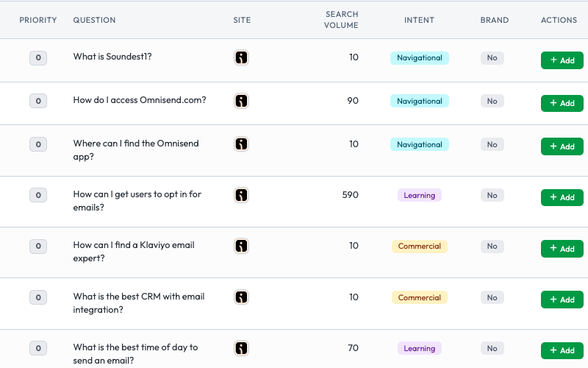Click search volume 10 in 'What is Soundest1?' row
This screenshot has width=588, height=368.
point(354,57)
